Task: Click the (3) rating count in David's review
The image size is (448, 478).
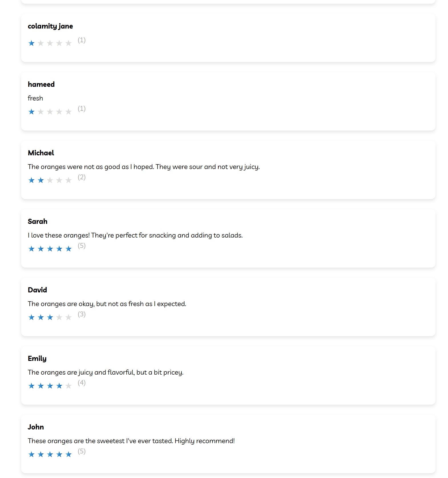Action: (82, 314)
